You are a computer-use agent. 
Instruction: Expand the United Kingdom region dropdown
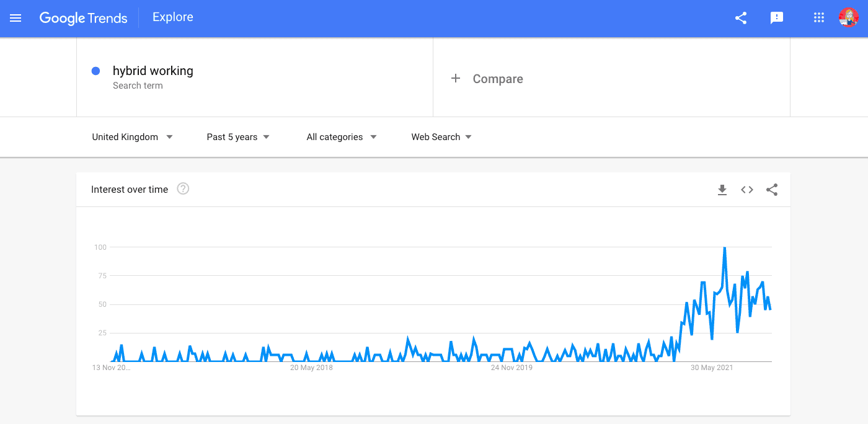tap(132, 137)
